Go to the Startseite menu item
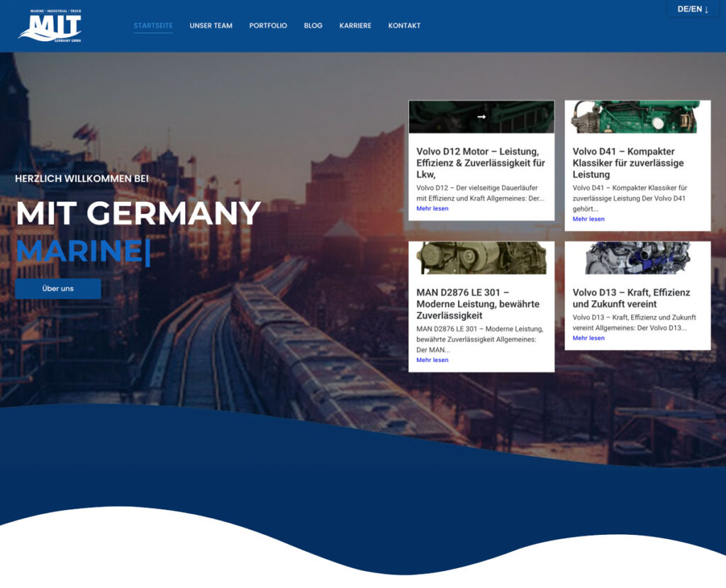Screen dimensions: 726x588 click(x=153, y=26)
